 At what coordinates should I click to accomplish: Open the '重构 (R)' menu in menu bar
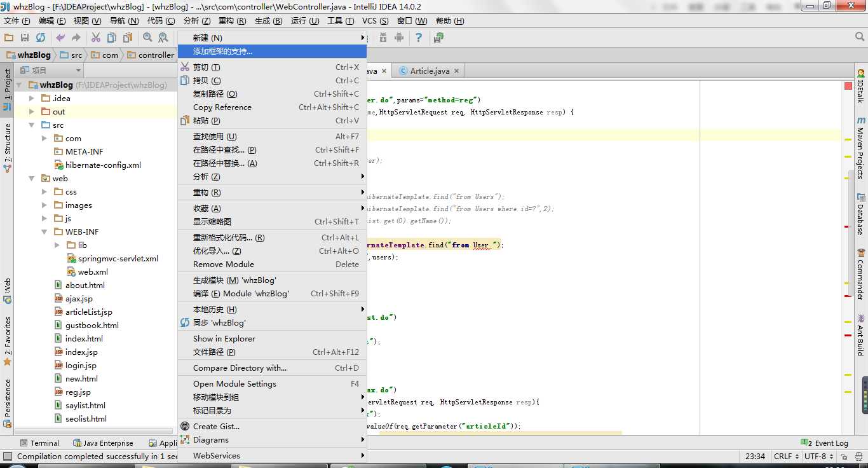pos(232,20)
